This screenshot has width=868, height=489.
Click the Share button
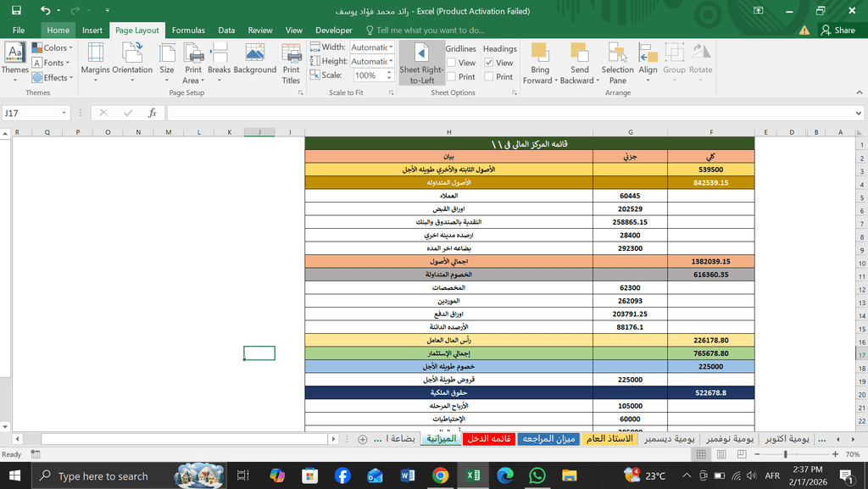(837, 31)
